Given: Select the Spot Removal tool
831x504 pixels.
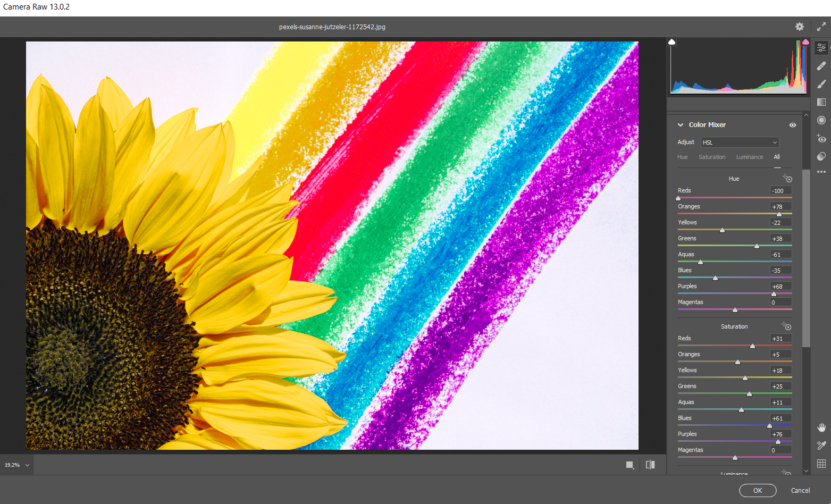Looking at the screenshot, I should (821, 66).
